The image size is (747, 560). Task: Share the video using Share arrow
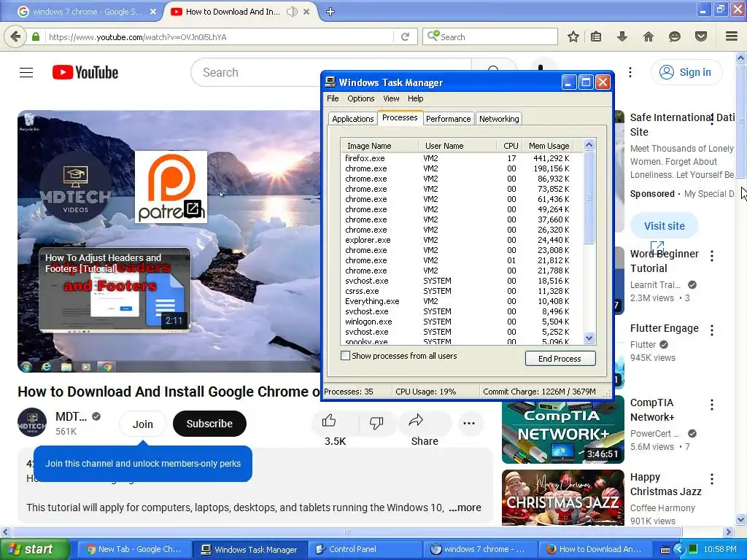click(416, 421)
